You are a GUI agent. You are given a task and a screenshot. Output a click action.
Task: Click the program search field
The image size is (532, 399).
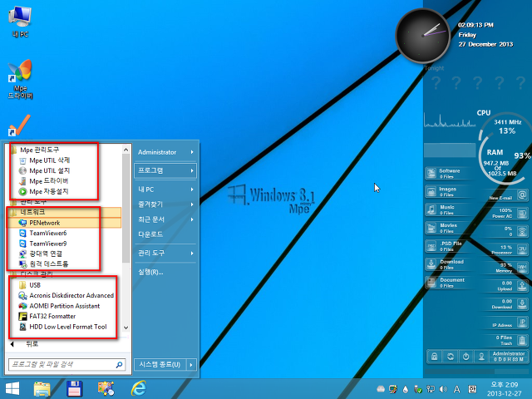(61, 365)
